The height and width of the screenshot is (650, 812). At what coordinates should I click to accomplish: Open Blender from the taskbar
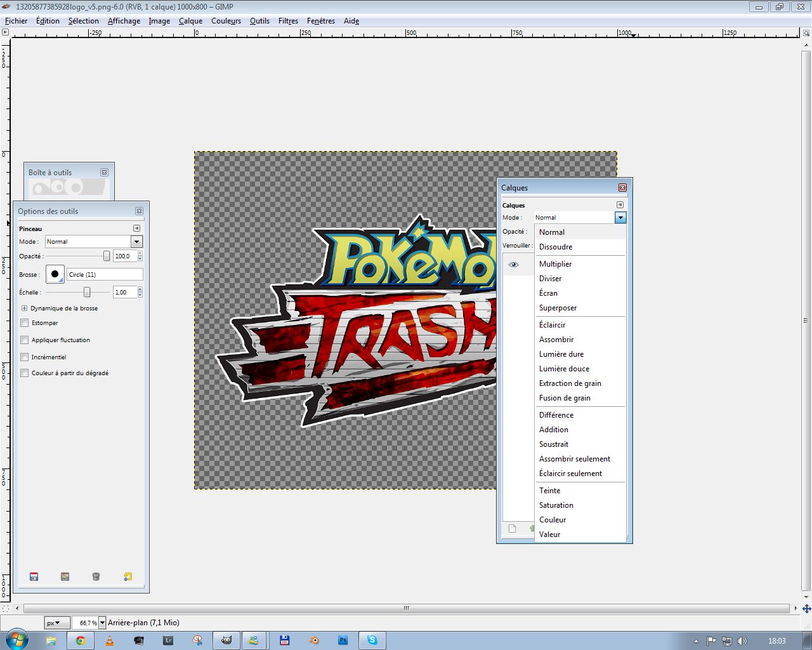[x=314, y=640]
